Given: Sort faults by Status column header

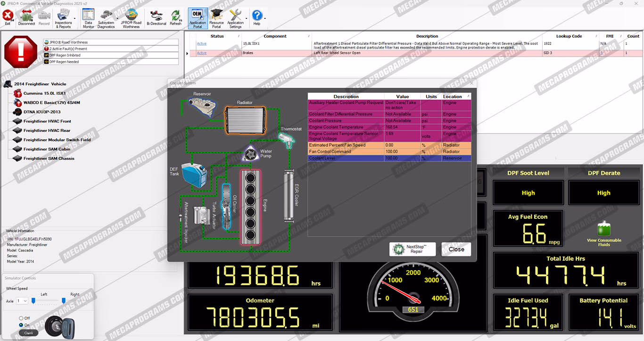Looking at the screenshot, I should click(217, 36).
